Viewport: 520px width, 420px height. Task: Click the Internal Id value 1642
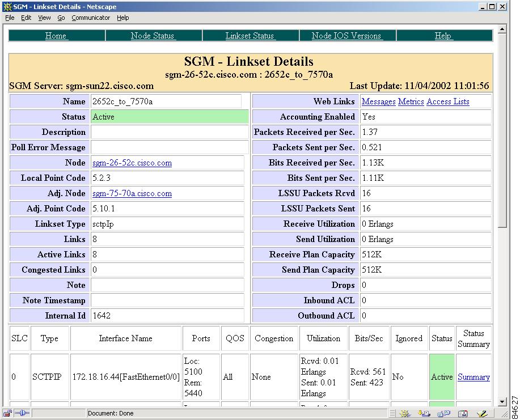(102, 316)
